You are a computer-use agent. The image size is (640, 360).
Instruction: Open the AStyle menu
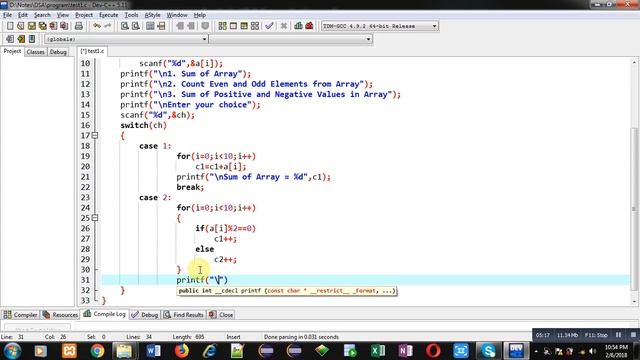pos(153,15)
